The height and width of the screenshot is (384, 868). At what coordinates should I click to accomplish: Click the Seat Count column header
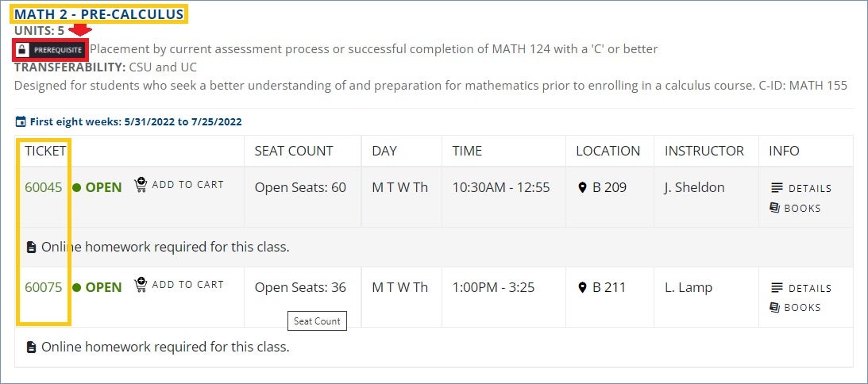294,151
